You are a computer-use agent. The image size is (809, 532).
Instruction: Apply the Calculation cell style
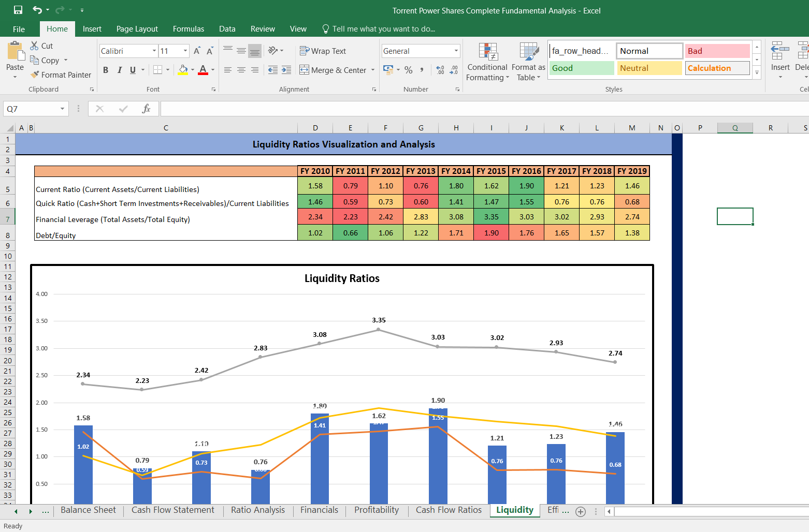pos(717,68)
